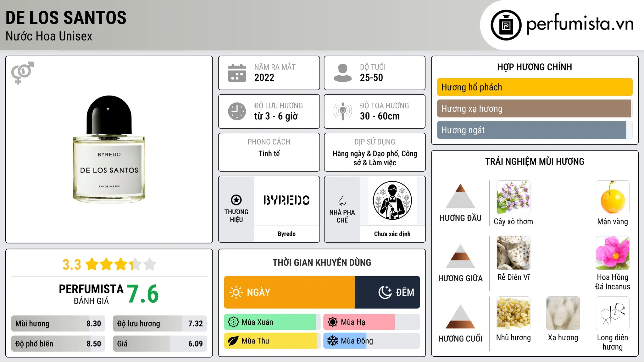644x362 pixels.
Task: Click the perfumer illustration icon
Action: coord(392,200)
